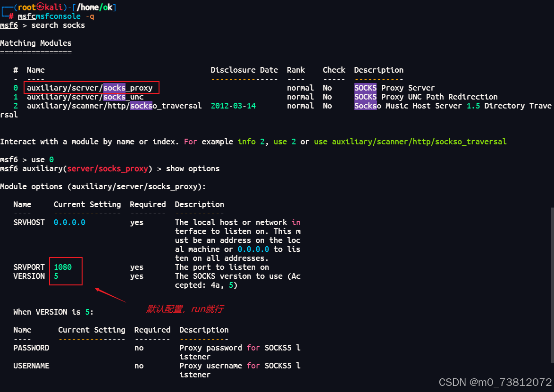Click the root㉿kali prompt user text
This screenshot has width=554, height=392.
(x=40, y=8)
